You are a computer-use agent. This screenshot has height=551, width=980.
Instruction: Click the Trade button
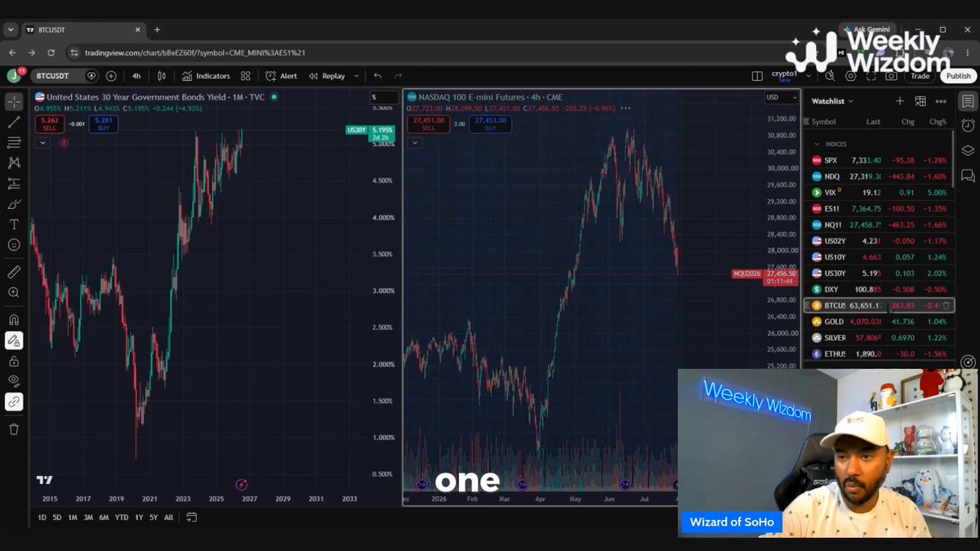[x=920, y=76]
